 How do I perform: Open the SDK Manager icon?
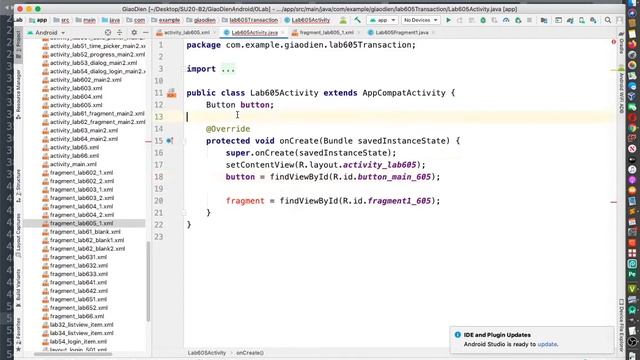(x=593, y=20)
